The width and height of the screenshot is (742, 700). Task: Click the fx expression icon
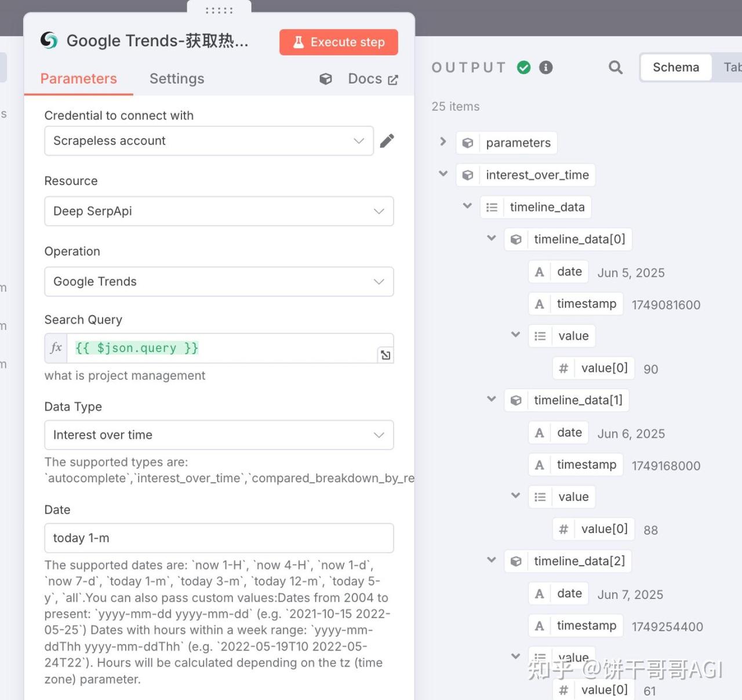(x=56, y=348)
